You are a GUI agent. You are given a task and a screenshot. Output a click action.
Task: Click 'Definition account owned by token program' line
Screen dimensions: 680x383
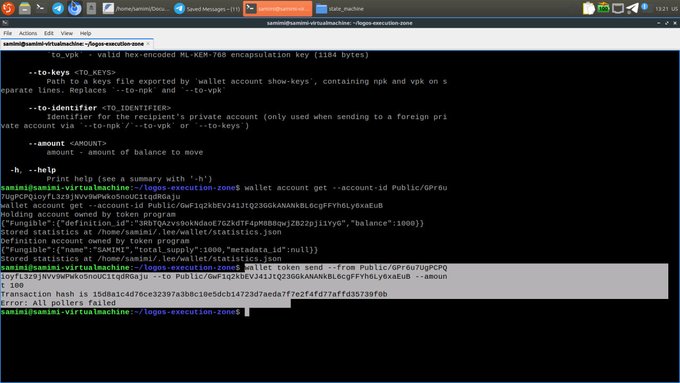point(95,241)
